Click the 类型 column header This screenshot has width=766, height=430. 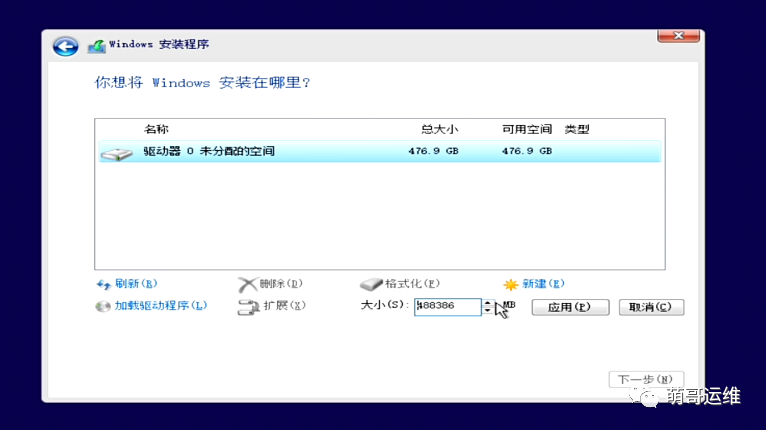point(577,129)
